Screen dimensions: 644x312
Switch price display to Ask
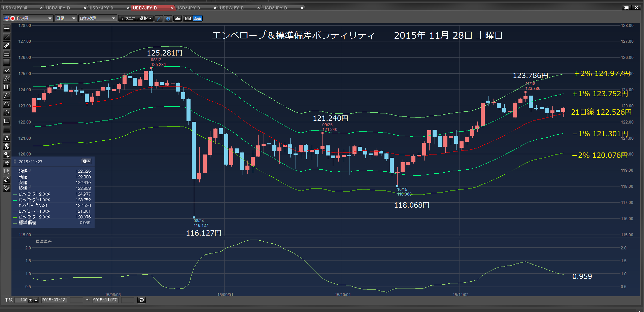click(198, 19)
